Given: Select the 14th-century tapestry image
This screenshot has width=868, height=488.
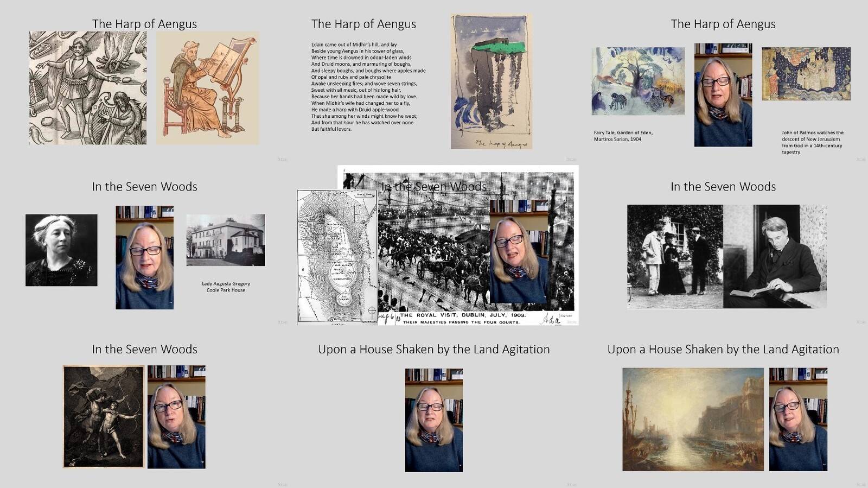Looking at the screenshot, I should [x=806, y=74].
